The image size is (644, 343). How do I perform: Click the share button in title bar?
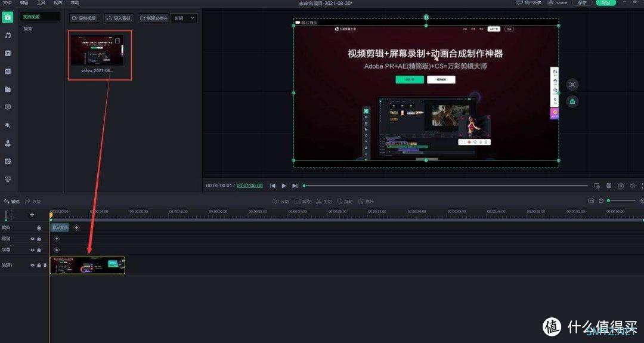558,3
